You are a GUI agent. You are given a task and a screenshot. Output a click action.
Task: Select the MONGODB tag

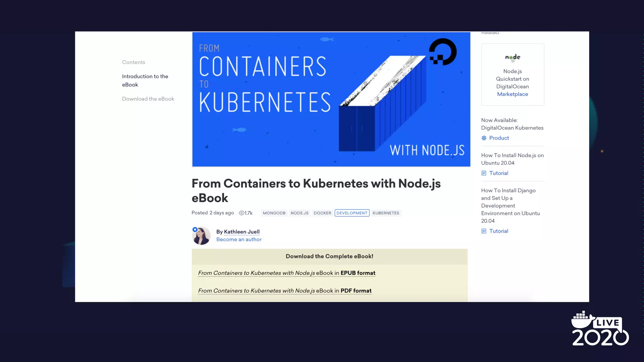click(274, 213)
